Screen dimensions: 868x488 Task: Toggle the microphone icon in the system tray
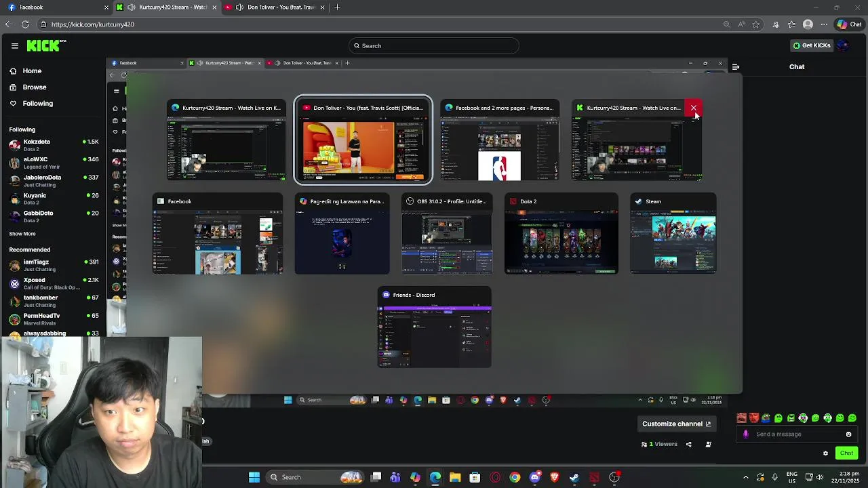[x=774, y=477]
